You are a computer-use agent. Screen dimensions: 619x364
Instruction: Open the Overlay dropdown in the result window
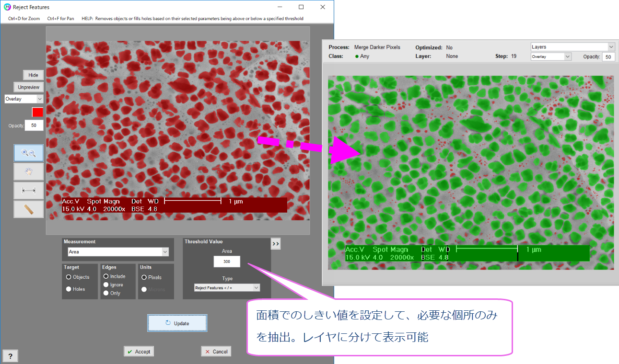550,56
